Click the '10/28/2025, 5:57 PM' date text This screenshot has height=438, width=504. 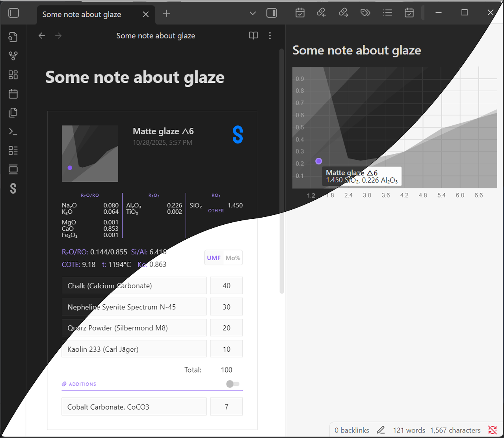[162, 143]
